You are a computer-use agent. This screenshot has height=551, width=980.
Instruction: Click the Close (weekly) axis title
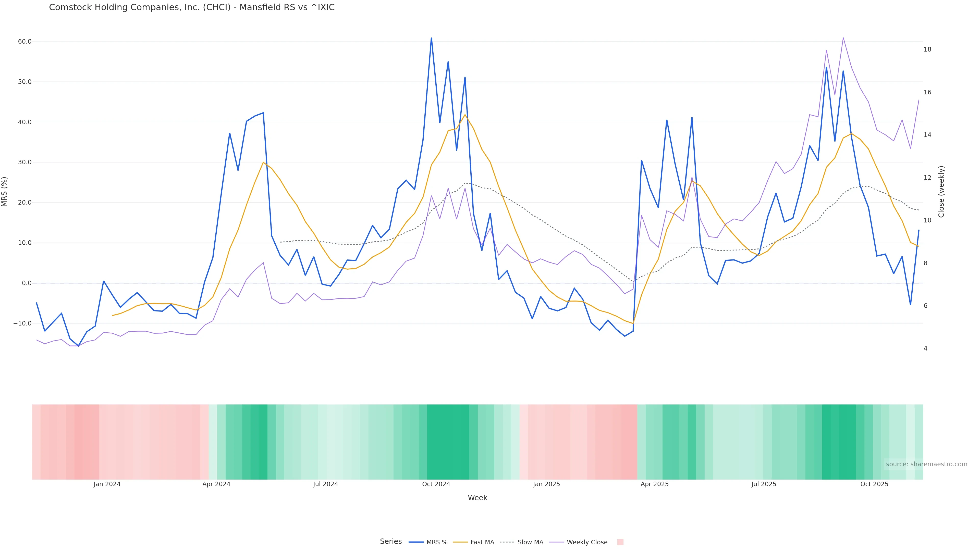[941, 192]
